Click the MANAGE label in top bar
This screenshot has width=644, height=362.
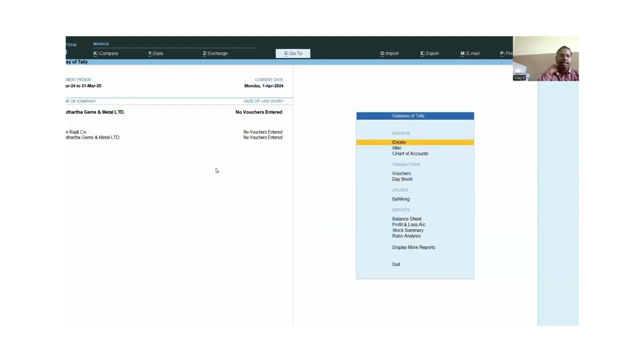click(101, 44)
